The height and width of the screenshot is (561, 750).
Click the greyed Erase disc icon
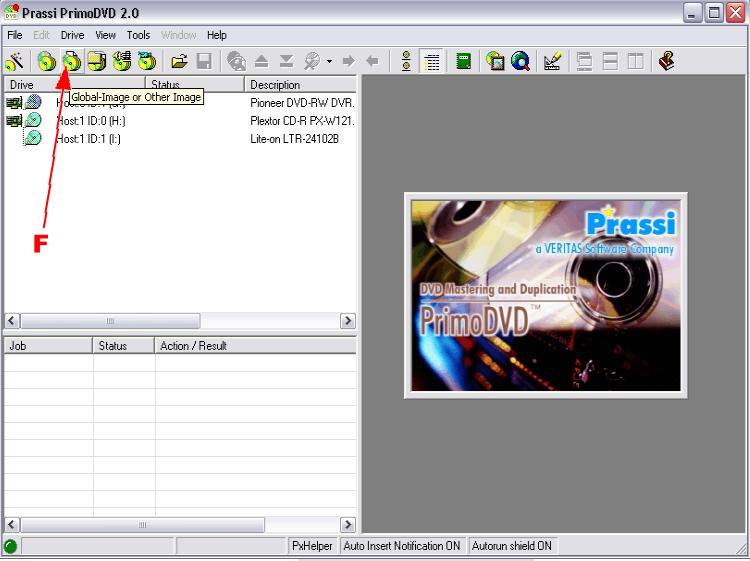[x=312, y=61]
